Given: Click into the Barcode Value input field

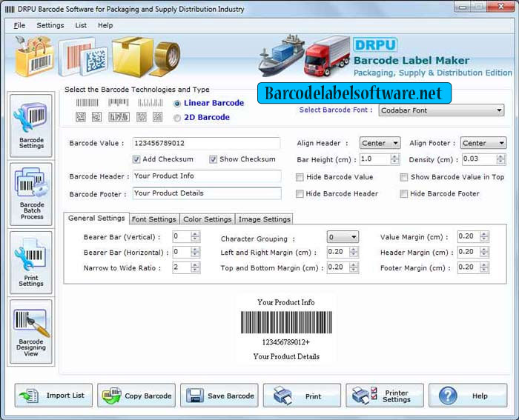Looking at the screenshot, I should (x=206, y=143).
